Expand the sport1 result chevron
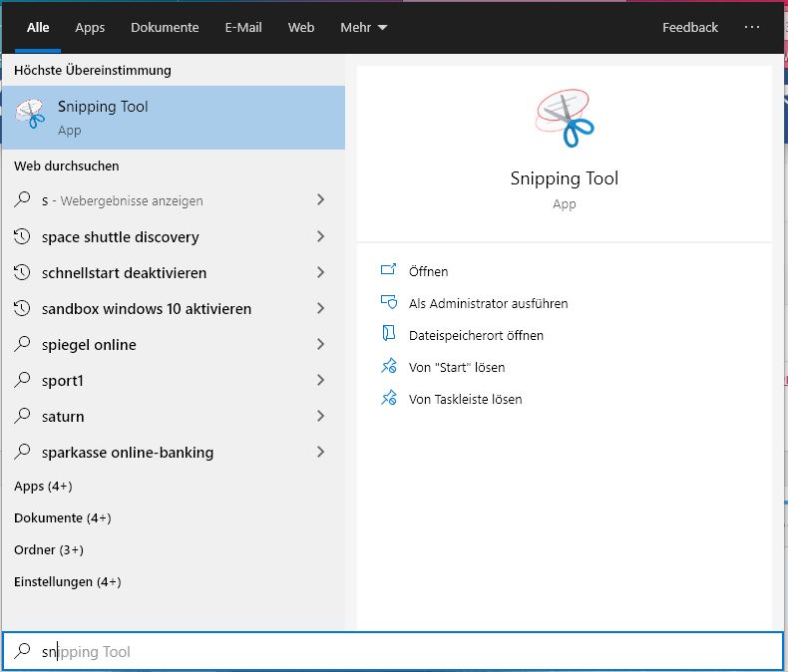 pos(320,380)
